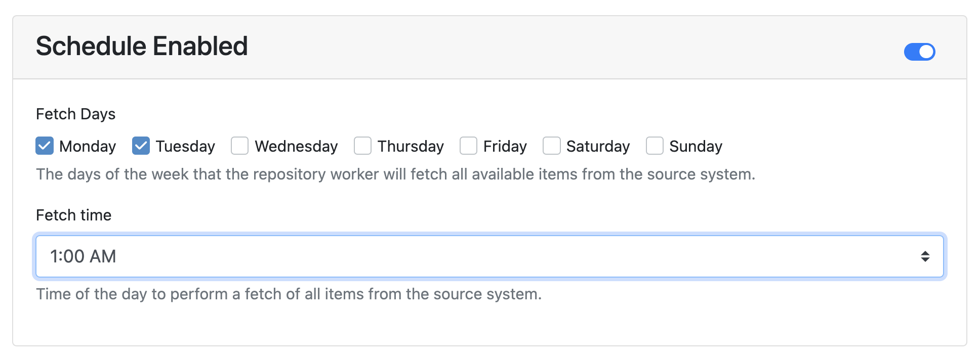Uncheck the Monday checkbox box
Screen dimensions: 980x359
tap(45, 146)
